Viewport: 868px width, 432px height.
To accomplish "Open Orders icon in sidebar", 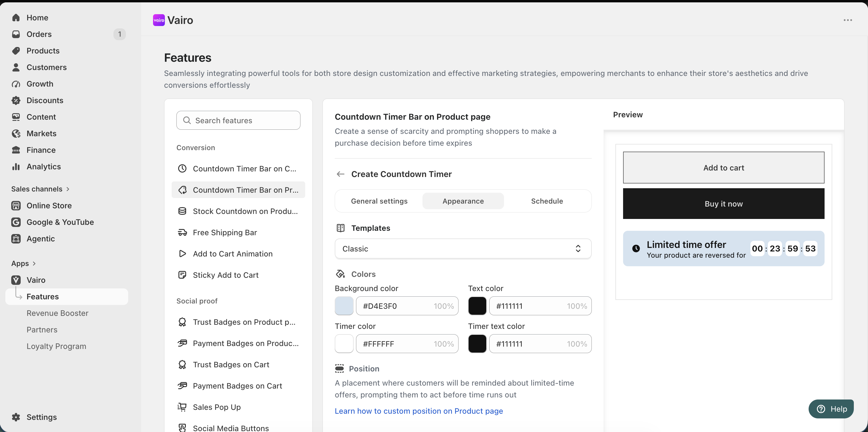I will [x=16, y=34].
